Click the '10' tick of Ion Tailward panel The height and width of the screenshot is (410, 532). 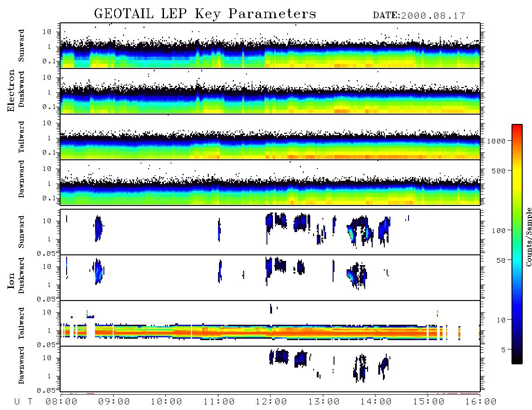click(x=47, y=312)
